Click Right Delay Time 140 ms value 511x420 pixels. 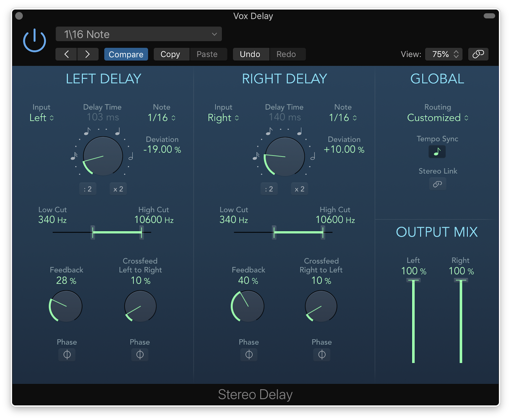285,117
